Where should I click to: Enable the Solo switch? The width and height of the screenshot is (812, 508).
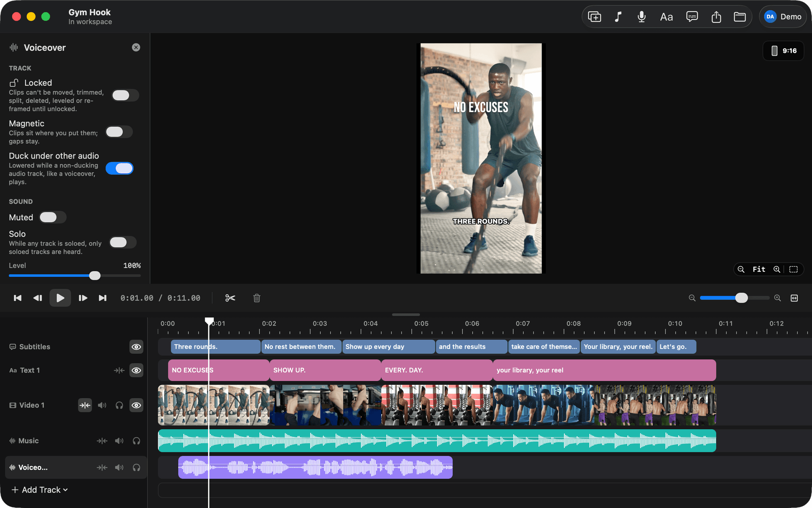pos(123,242)
